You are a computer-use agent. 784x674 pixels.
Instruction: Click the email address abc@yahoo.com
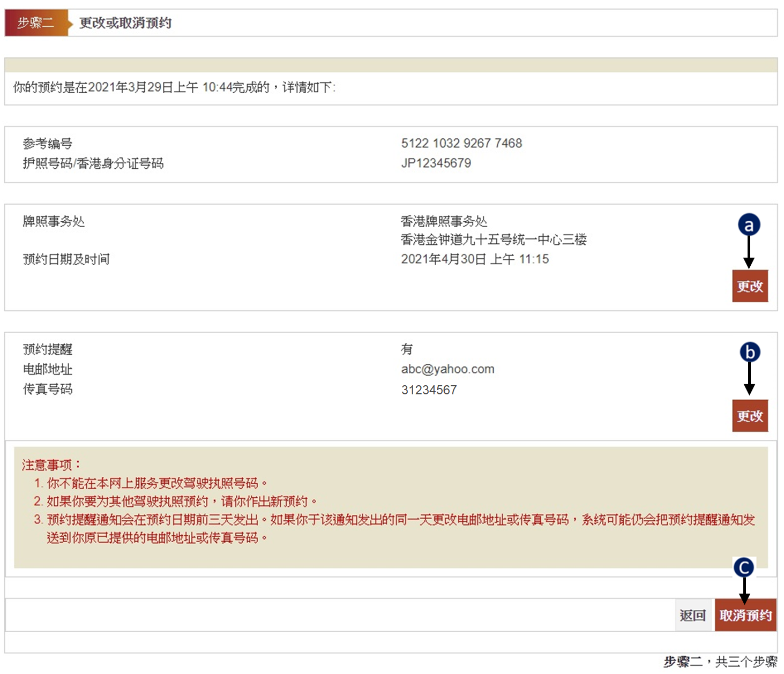tap(447, 369)
